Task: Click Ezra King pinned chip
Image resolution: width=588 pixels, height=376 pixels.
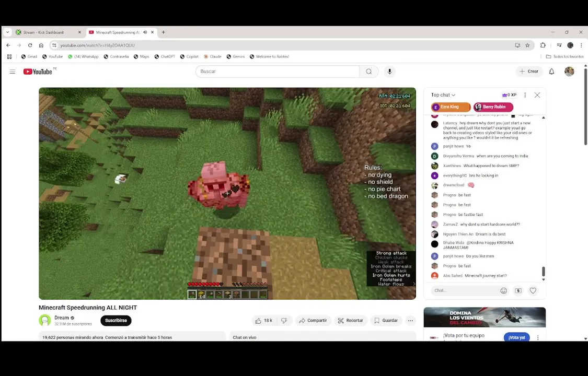Action: coord(451,107)
